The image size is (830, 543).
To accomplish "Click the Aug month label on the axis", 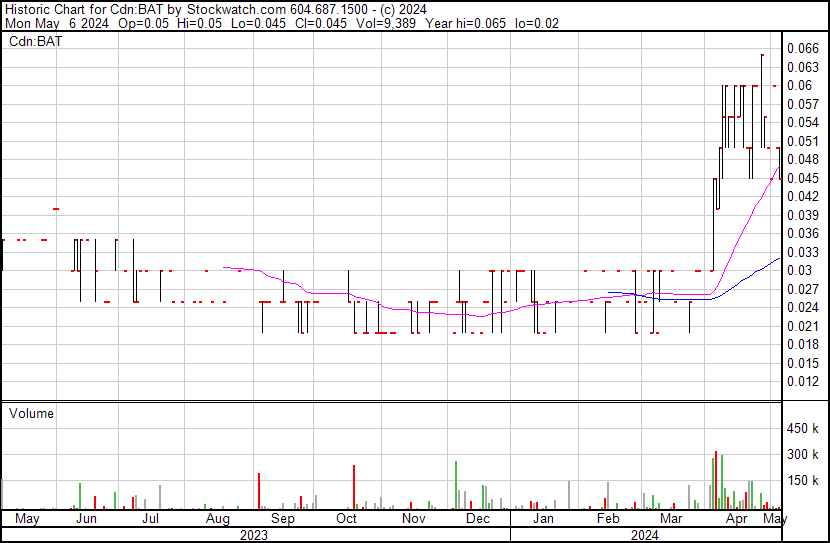I will (217, 520).
